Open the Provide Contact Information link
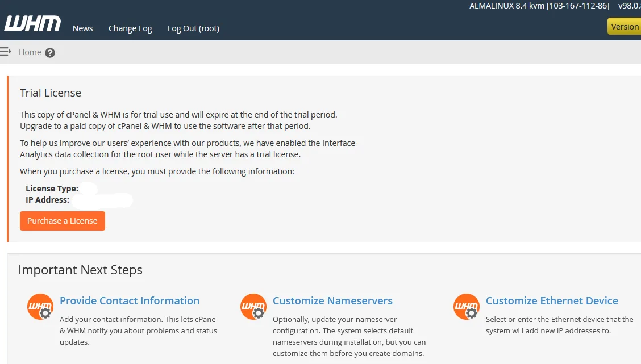The image size is (641, 364). pyautogui.click(x=130, y=300)
